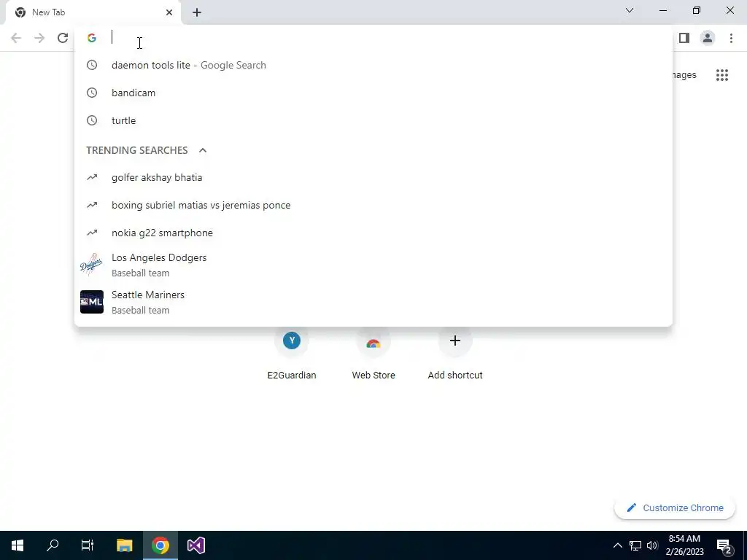The width and height of the screenshot is (747, 560).
Task: Select trending 'golfer akshay bhatia'
Action: point(373,178)
